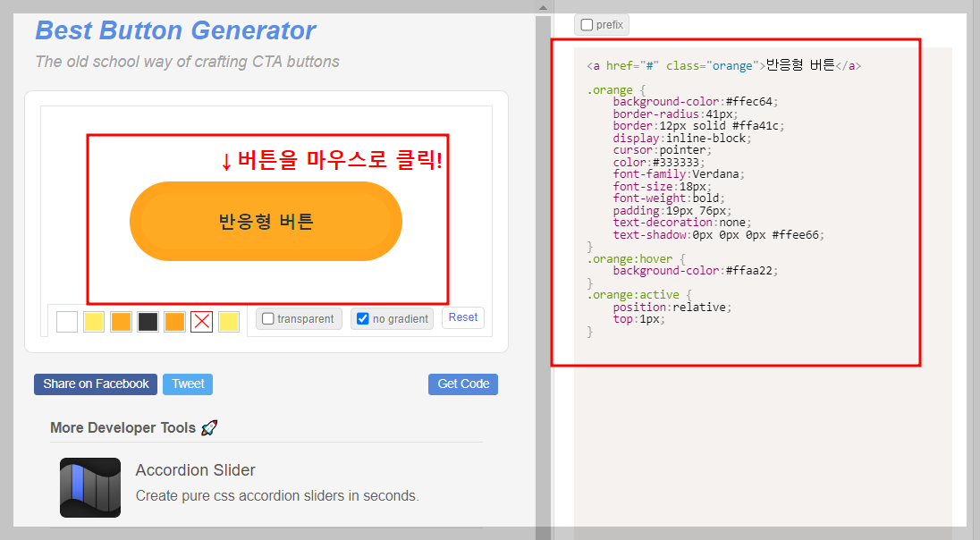The image size is (980, 540).
Task: Click the crossed-out red swatch
Action: (x=201, y=321)
